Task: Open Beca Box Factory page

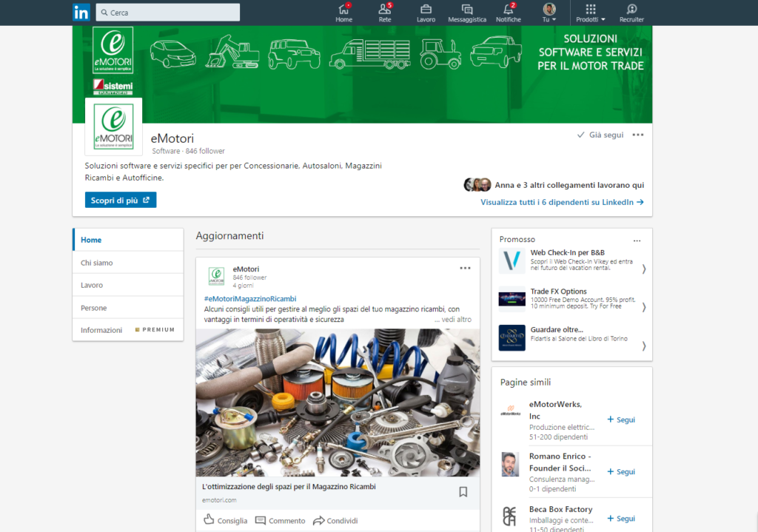Action: [561, 509]
